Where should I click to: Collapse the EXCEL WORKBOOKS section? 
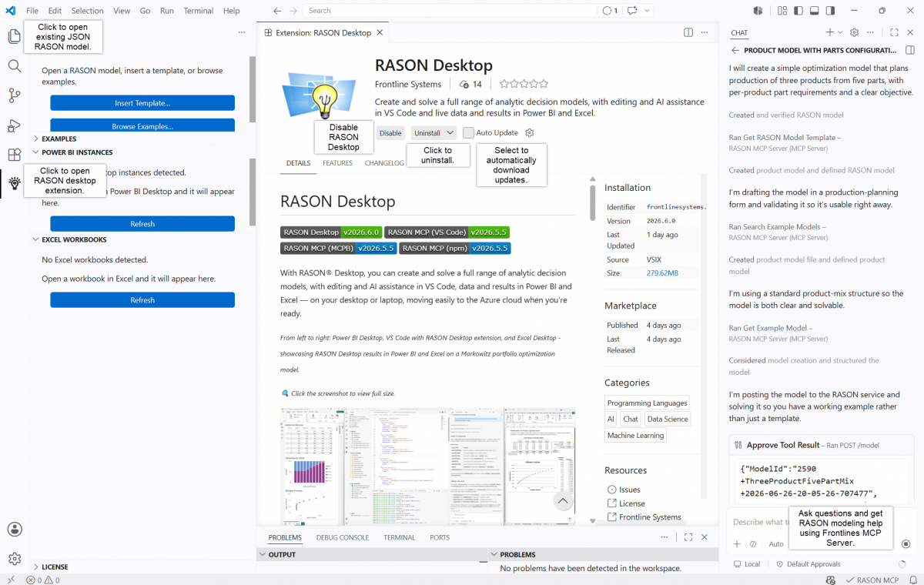(74, 239)
